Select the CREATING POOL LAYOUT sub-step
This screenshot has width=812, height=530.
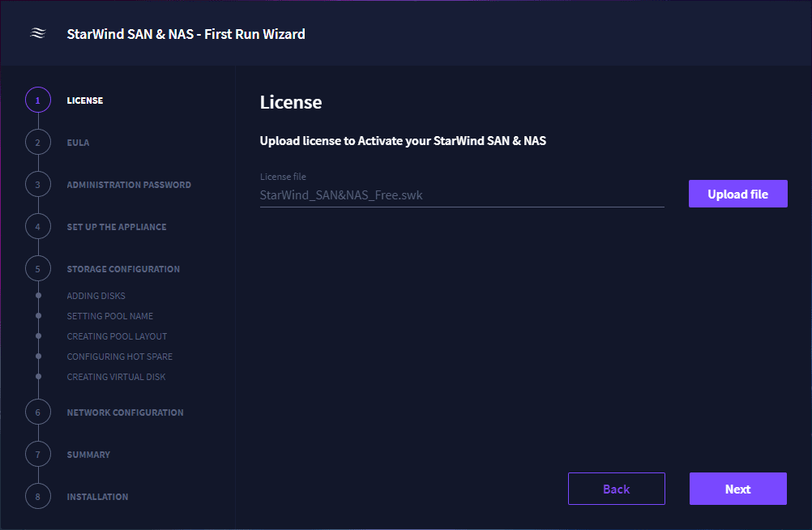(117, 336)
